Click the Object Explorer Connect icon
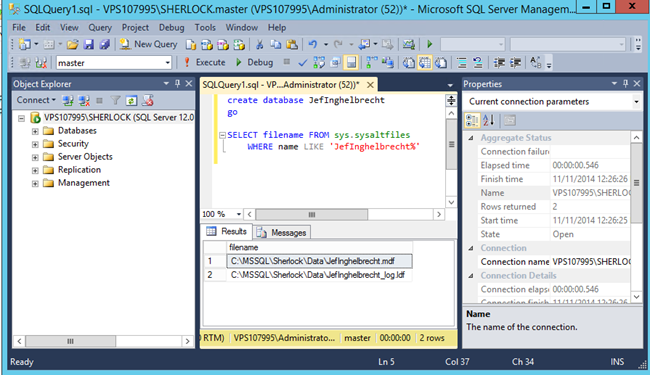Image resolution: width=650 pixels, height=375 pixels. point(68,100)
